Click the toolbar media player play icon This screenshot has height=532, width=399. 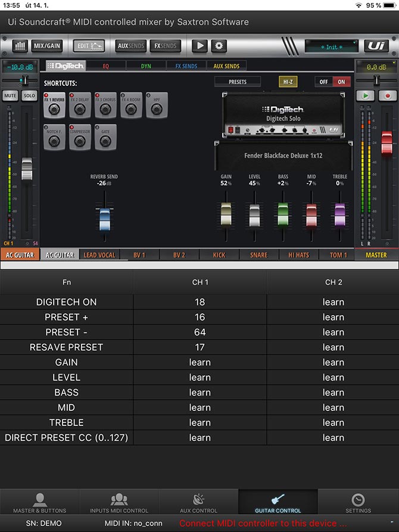200,46
